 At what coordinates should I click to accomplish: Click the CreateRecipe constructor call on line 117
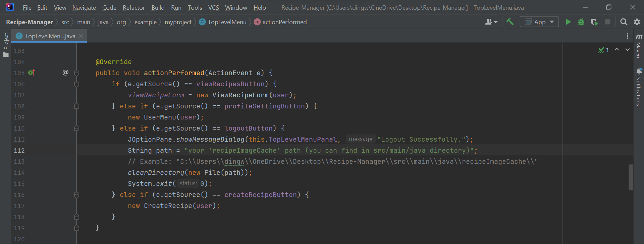pos(168,206)
